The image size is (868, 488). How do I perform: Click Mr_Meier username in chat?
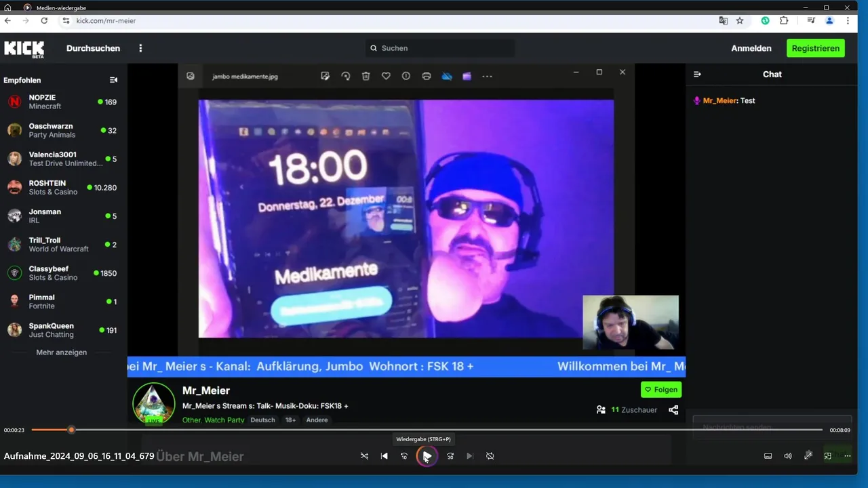pyautogui.click(x=720, y=100)
